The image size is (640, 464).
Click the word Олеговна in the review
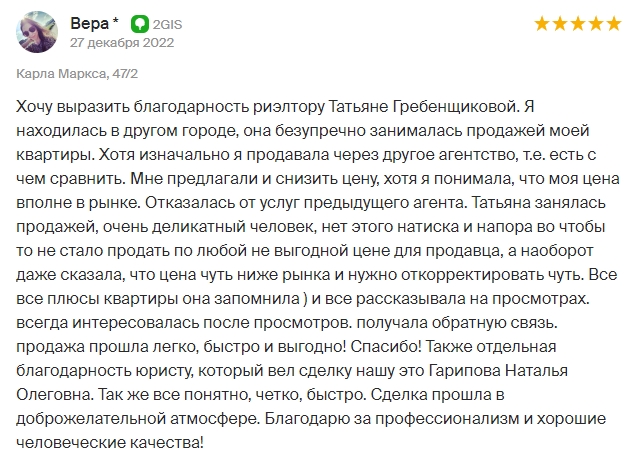[55, 395]
